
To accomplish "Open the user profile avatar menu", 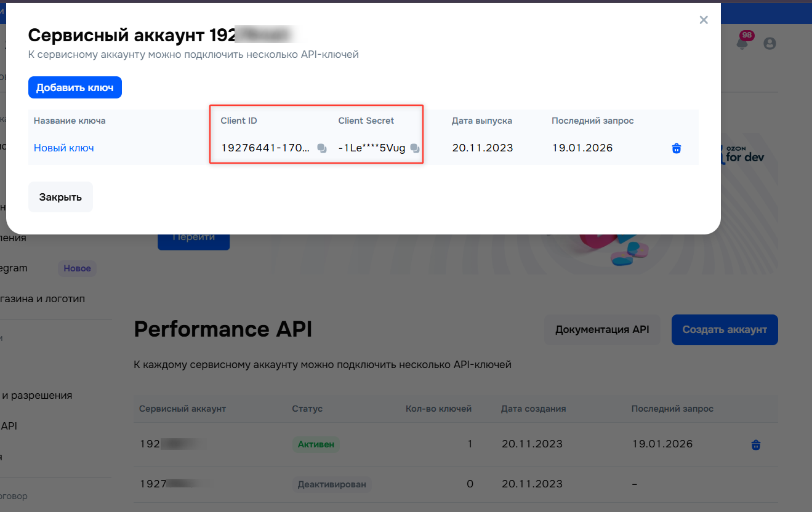I will pos(770,44).
